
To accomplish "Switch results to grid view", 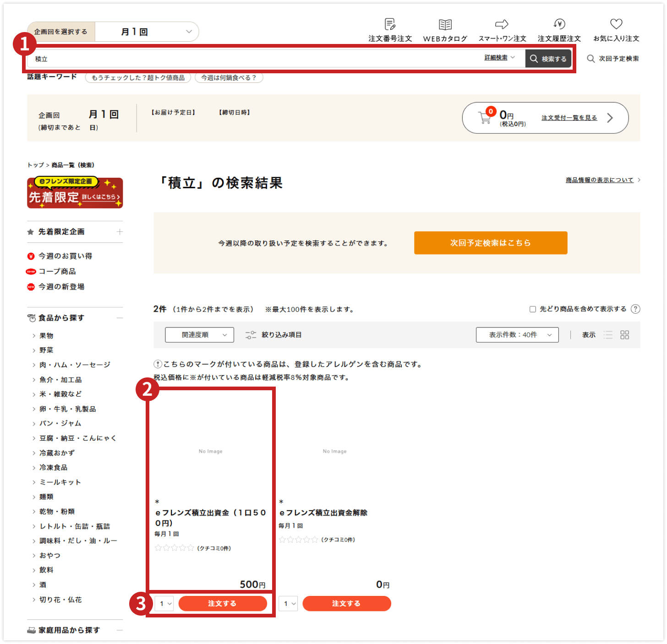I will pyautogui.click(x=624, y=335).
